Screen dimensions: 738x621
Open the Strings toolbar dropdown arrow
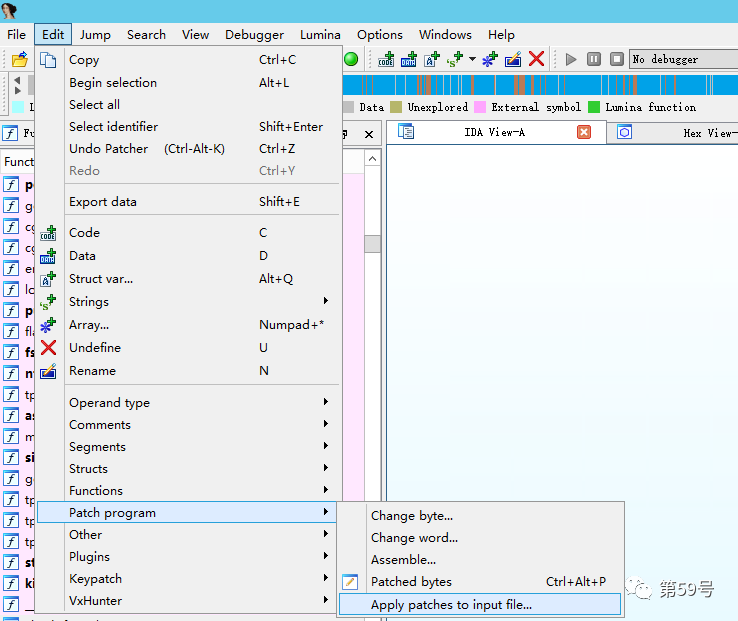click(x=472, y=59)
